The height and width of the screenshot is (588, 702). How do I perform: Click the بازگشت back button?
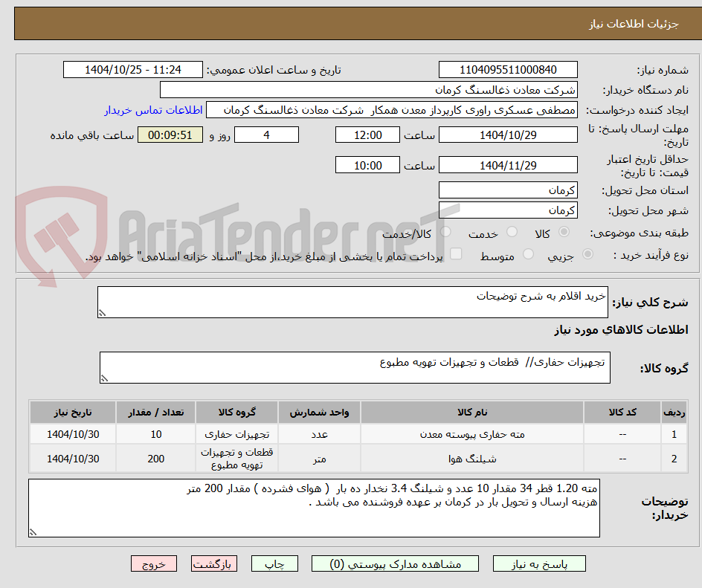(214, 563)
